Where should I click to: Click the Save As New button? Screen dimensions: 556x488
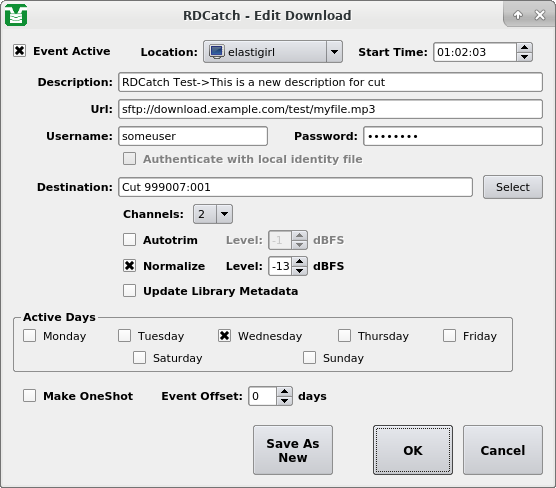click(x=293, y=450)
